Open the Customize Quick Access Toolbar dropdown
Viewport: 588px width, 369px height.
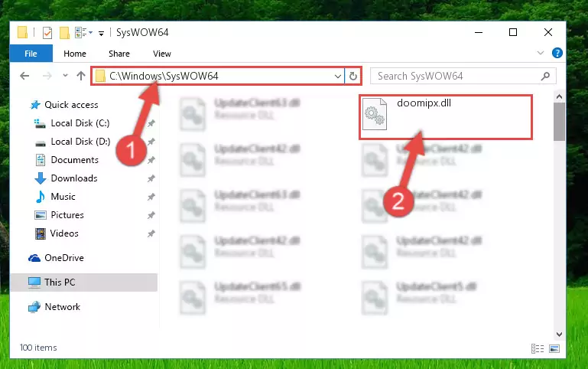[x=101, y=34]
